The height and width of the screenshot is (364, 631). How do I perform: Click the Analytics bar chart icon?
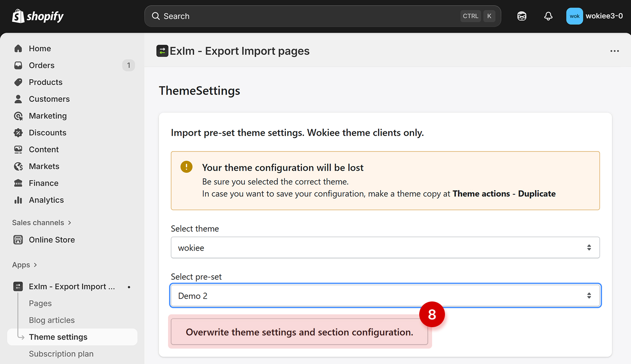(x=18, y=200)
